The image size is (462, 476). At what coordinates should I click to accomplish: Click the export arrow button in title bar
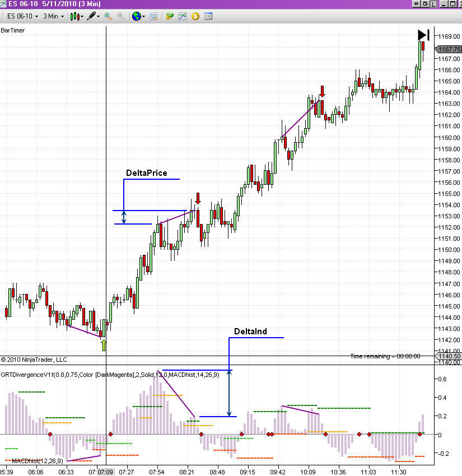click(425, 4)
